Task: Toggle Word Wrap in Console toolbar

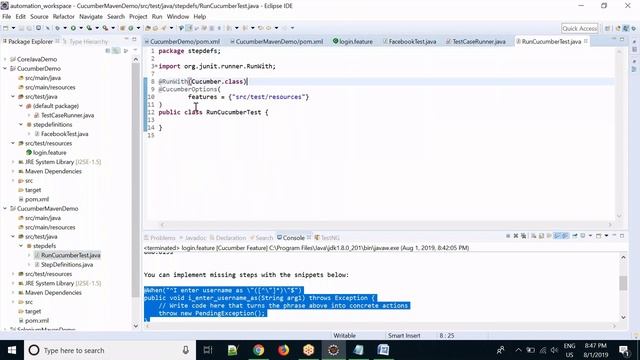Action: 549,236
